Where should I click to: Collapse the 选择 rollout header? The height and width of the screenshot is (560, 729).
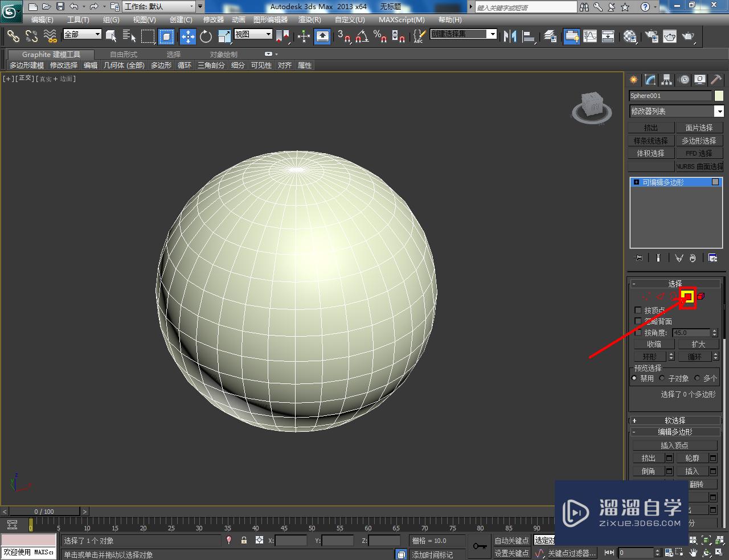coord(675,283)
